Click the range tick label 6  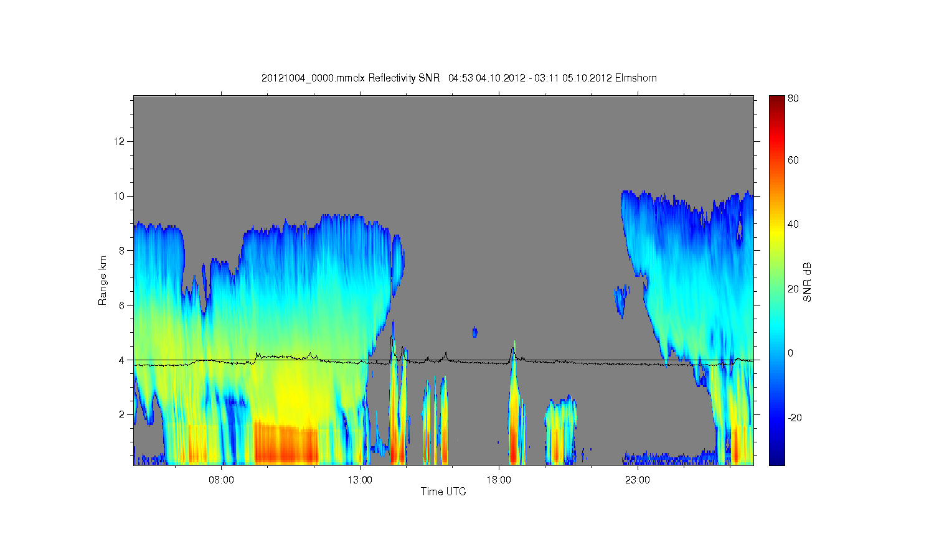pyautogui.click(x=123, y=305)
